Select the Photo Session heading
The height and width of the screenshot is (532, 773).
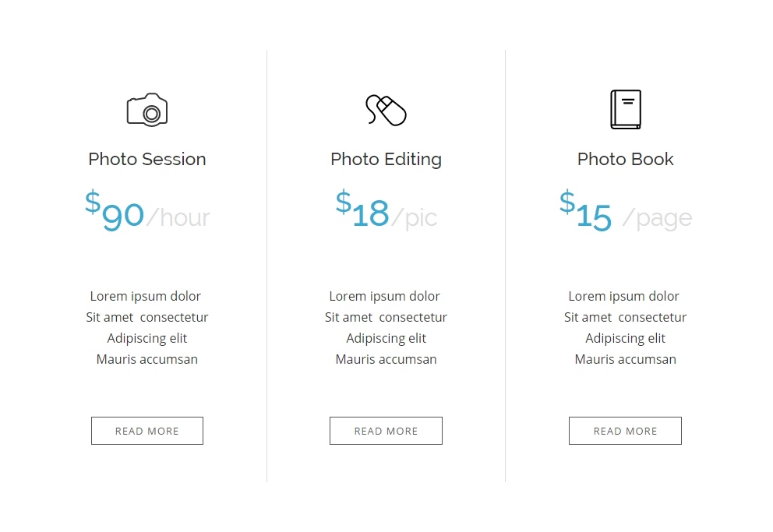pyautogui.click(x=147, y=159)
